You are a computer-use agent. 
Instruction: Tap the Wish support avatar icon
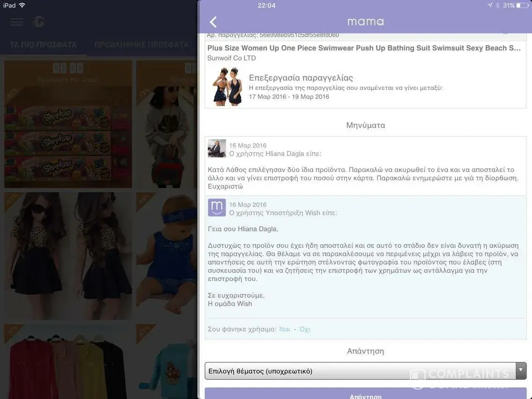point(217,207)
